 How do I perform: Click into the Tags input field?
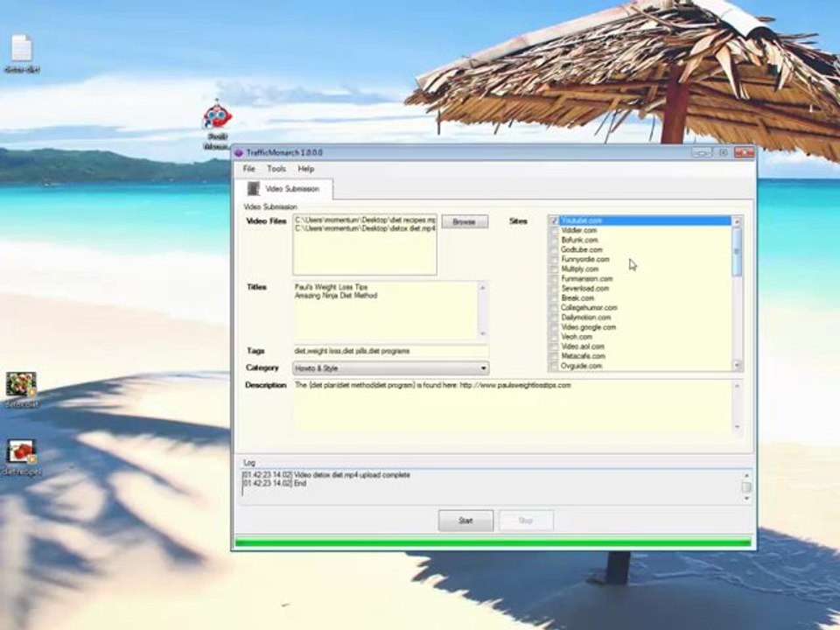(x=390, y=351)
